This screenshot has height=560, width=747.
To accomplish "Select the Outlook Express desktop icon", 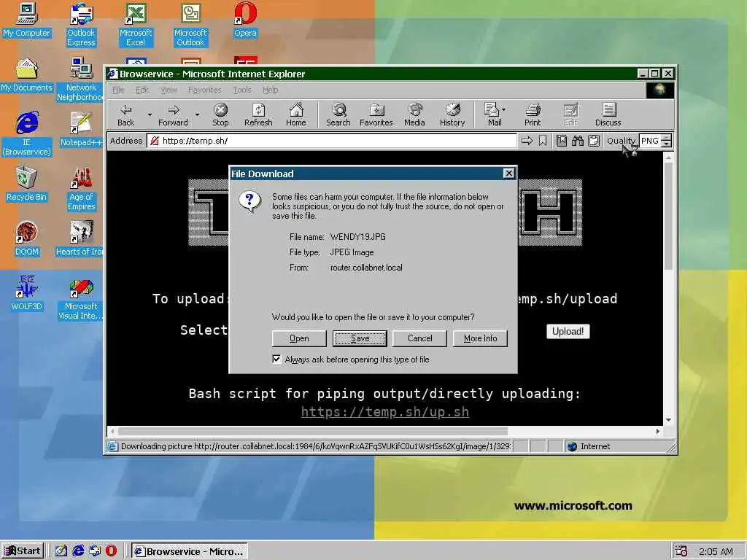I will (82, 24).
